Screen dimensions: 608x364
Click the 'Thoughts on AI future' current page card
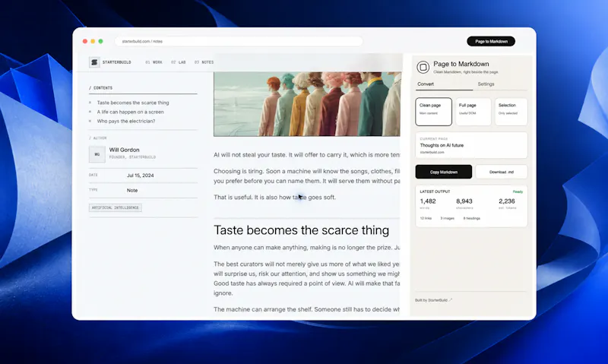click(x=471, y=145)
